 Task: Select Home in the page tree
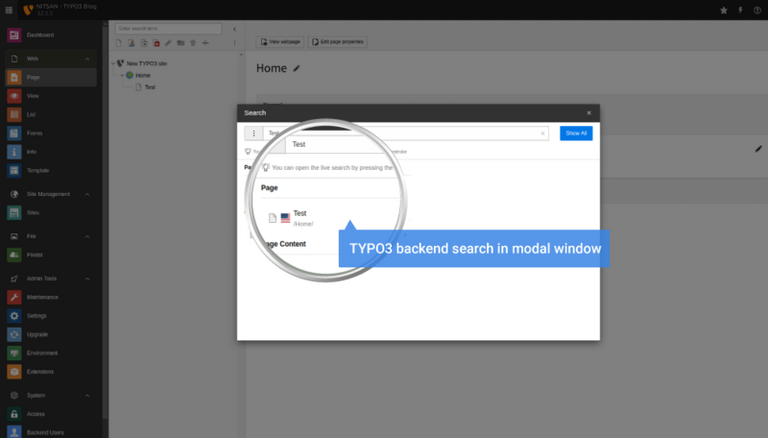pyautogui.click(x=143, y=75)
